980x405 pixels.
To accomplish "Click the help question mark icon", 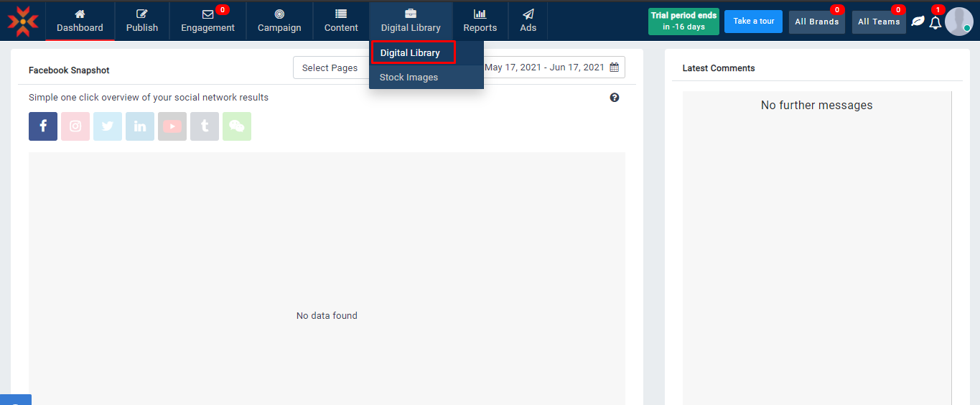I will click(615, 98).
